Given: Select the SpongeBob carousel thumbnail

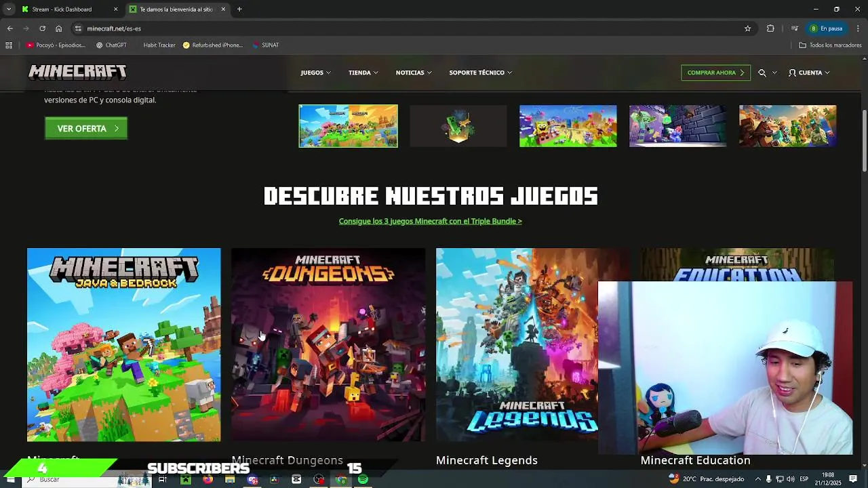Looking at the screenshot, I should point(568,126).
